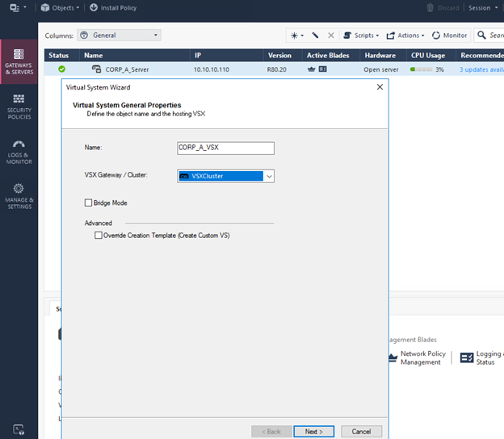
Task: Open VSX Gateway / Cluster dropdown
Action: click(225, 176)
